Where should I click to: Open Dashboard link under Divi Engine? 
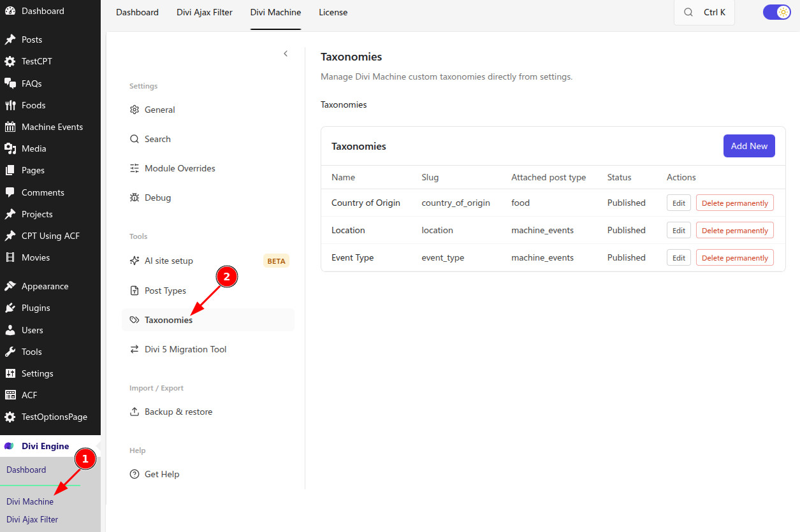point(26,470)
